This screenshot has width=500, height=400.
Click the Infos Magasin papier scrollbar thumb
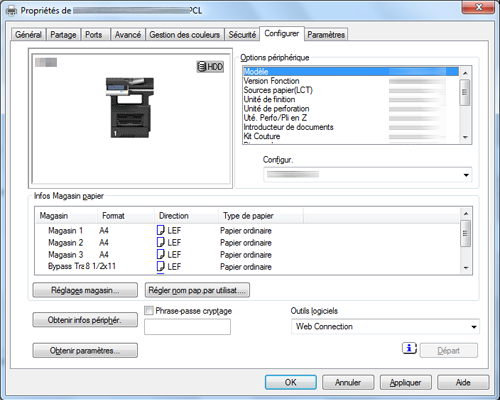[465, 233]
